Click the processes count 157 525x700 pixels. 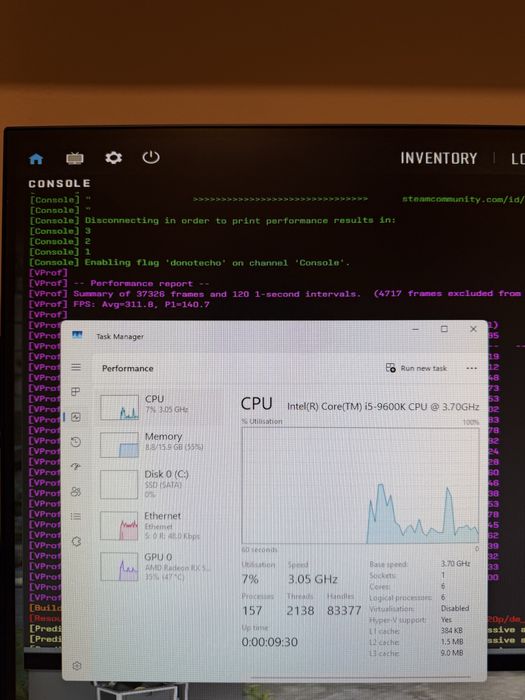tap(252, 610)
